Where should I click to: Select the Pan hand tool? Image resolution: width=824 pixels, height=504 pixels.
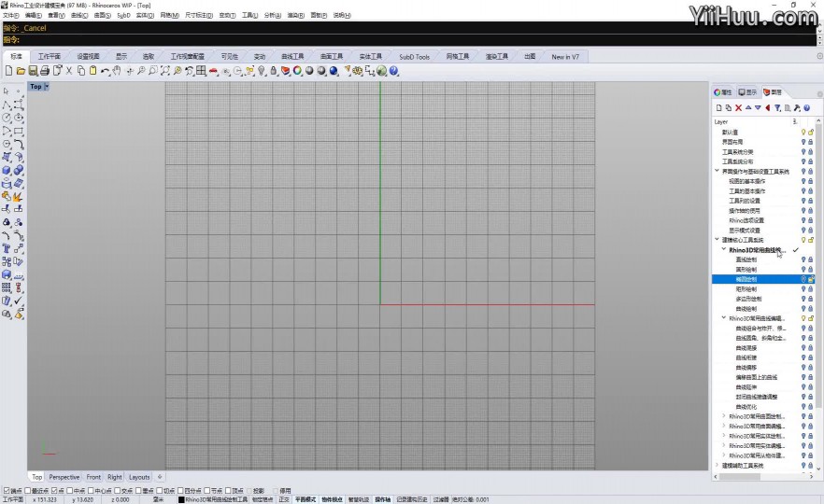[x=117, y=71]
